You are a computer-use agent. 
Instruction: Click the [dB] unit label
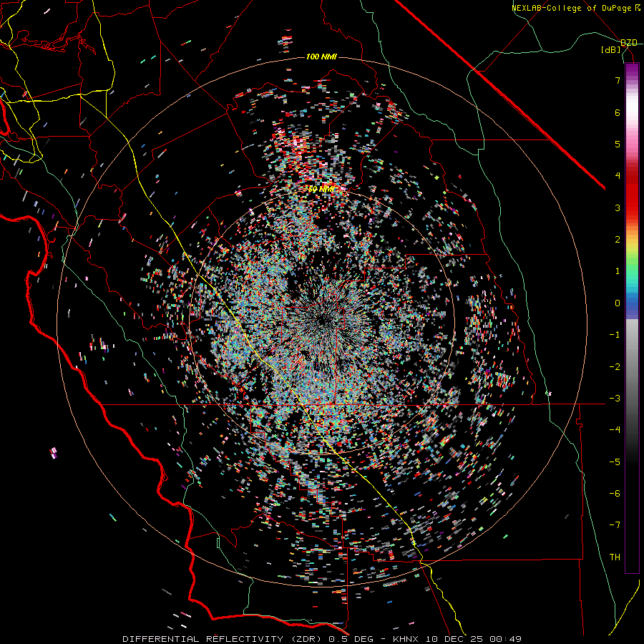611,49
